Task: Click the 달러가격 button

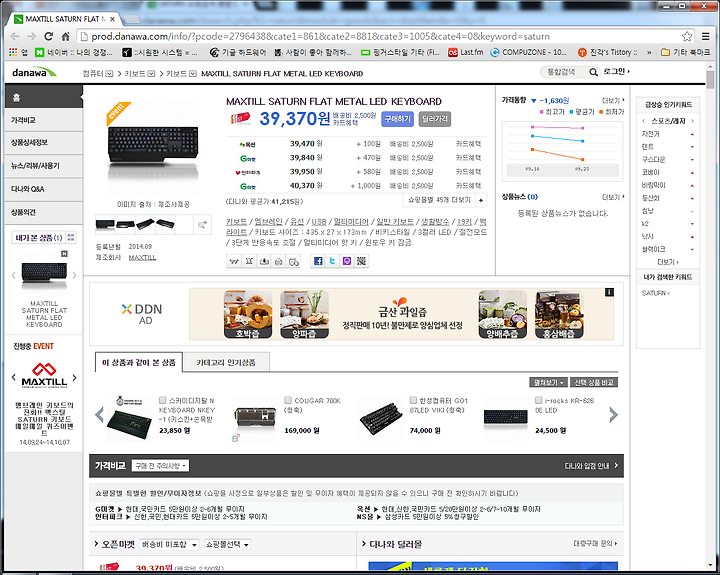Action: tap(434, 119)
